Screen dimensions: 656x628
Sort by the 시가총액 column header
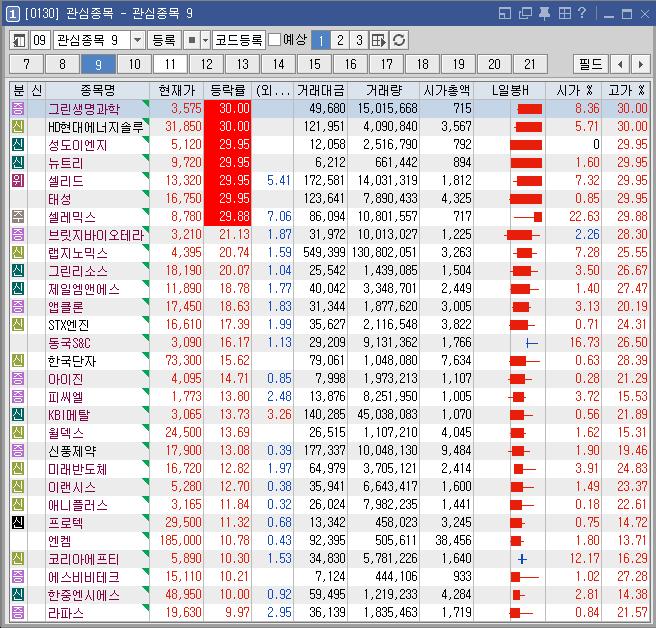pyautogui.click(x=446, y=90)
